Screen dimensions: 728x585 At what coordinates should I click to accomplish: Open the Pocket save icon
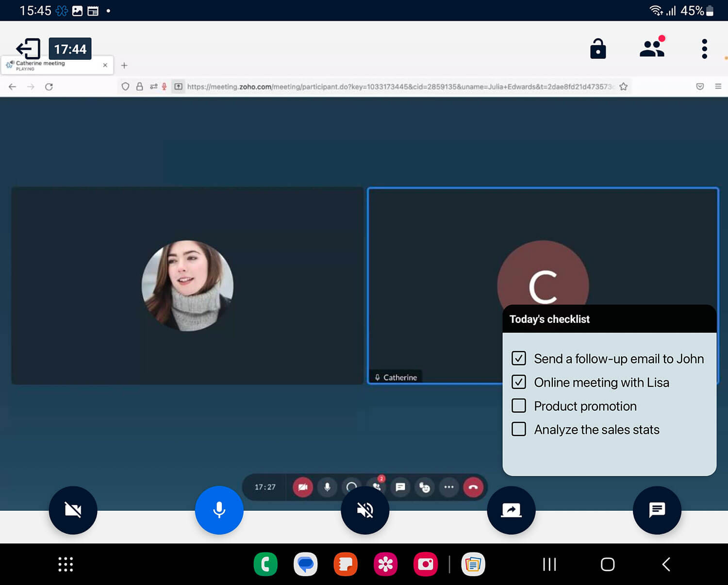[x=700, y=86]
